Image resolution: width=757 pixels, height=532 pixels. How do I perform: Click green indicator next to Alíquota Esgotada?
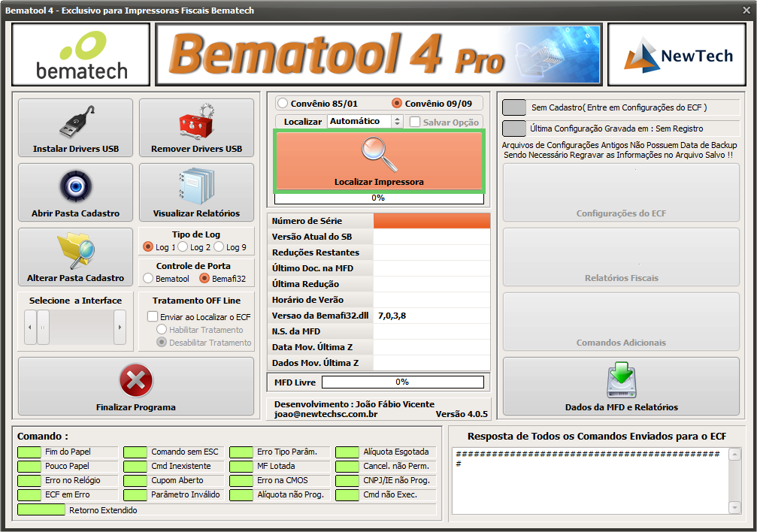pyautogui.click(x=347, y=452)
